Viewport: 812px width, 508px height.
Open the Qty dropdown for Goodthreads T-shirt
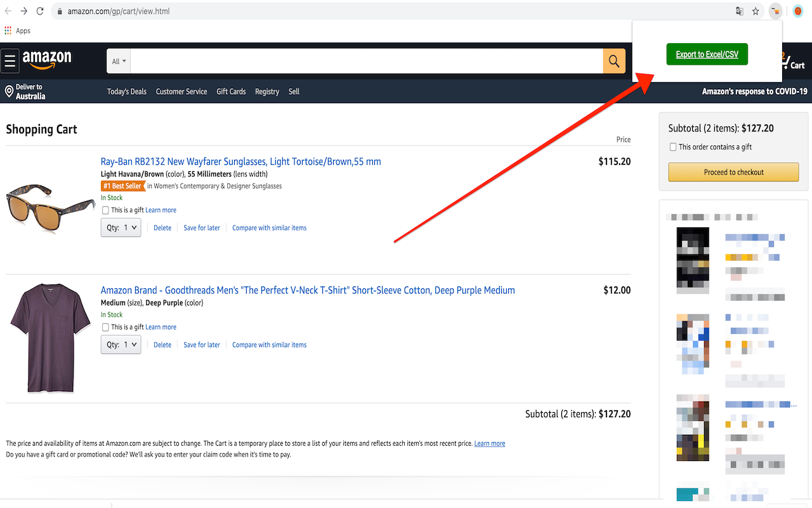pos(121,344)
